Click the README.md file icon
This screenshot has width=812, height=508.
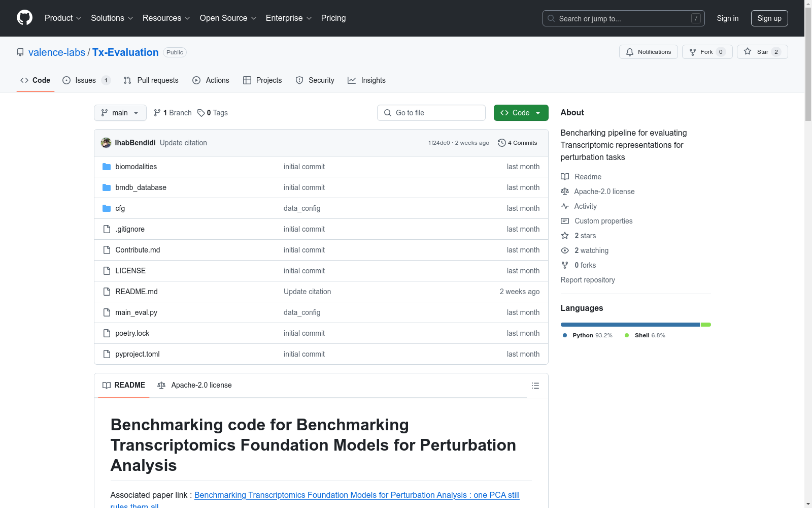pos(107,292)
